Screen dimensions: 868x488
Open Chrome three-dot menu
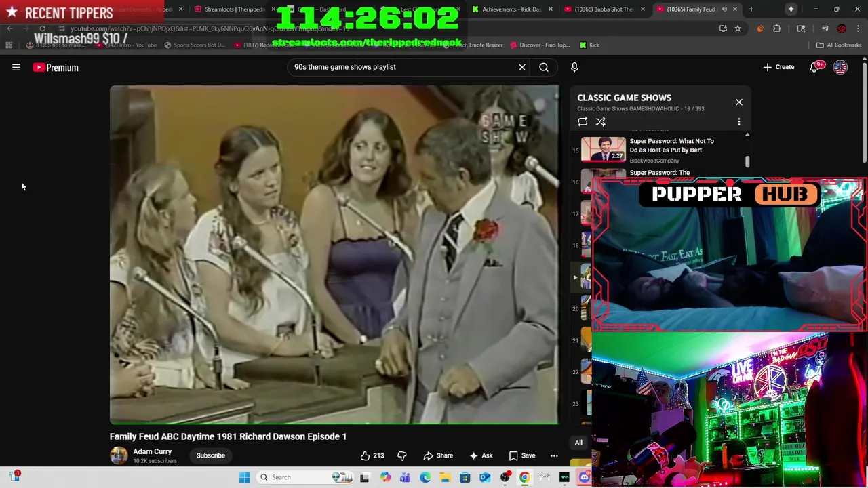[x=858, y=28]
